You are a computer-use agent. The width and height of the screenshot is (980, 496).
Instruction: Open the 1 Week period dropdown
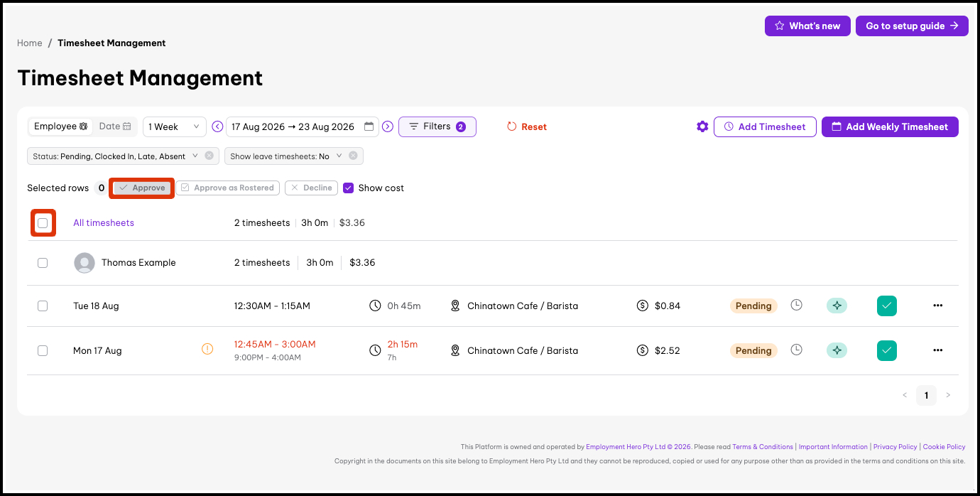[x=175, y=126]
